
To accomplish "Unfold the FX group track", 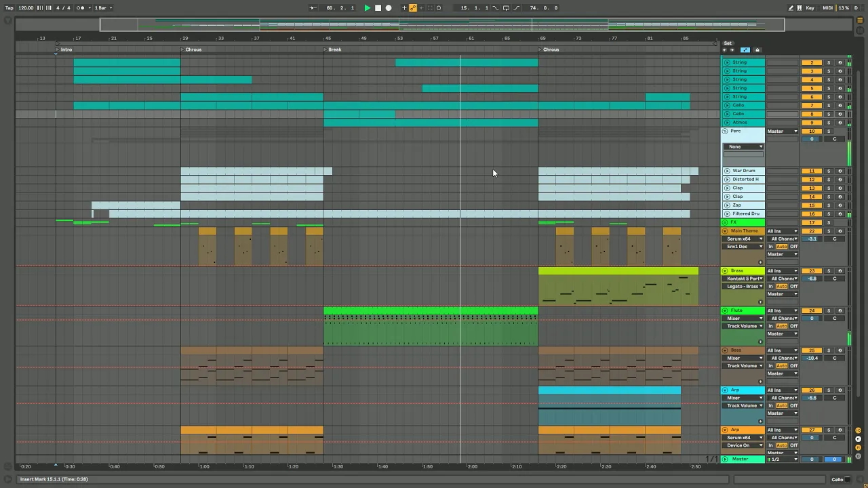I will [725, 222].
